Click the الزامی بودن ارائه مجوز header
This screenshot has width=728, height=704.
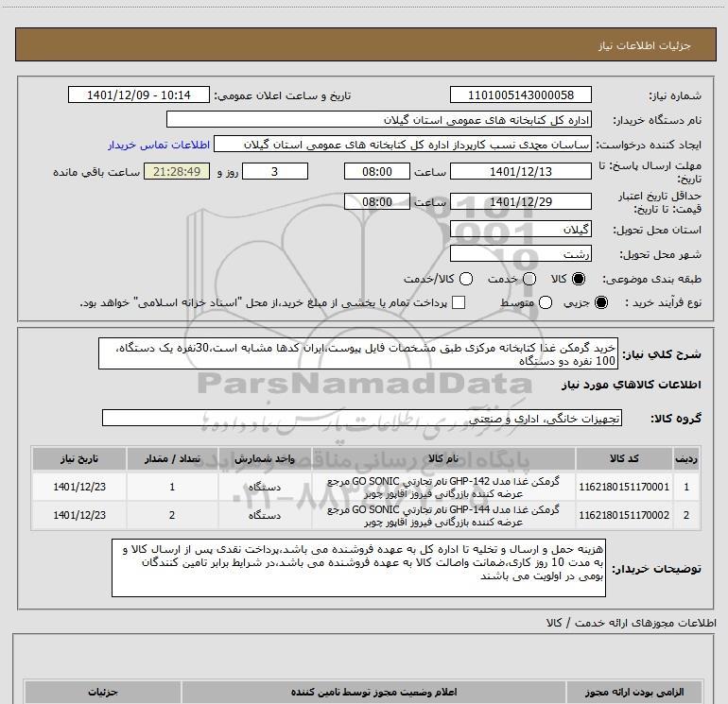coord(634,692)
